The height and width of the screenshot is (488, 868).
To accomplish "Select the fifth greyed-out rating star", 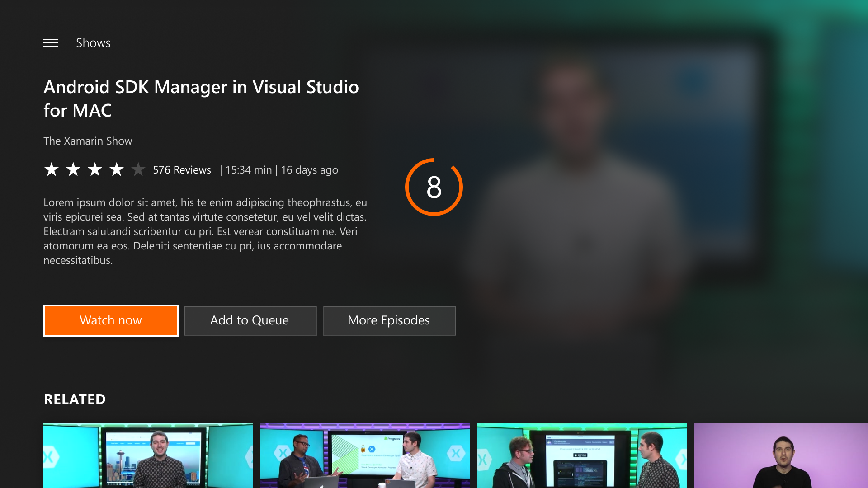I will pyautogui.click(x=138, y=169).
